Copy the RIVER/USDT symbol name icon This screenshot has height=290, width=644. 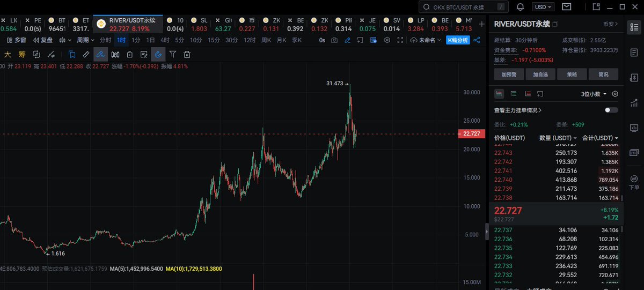555,24
